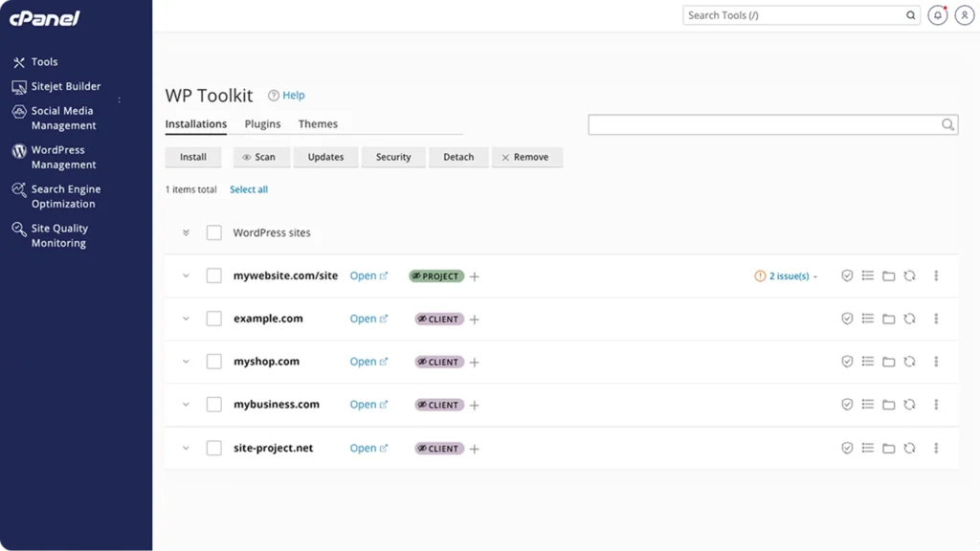
Task: Open the three-dot menu for example.com
Action: click(936, 319)
